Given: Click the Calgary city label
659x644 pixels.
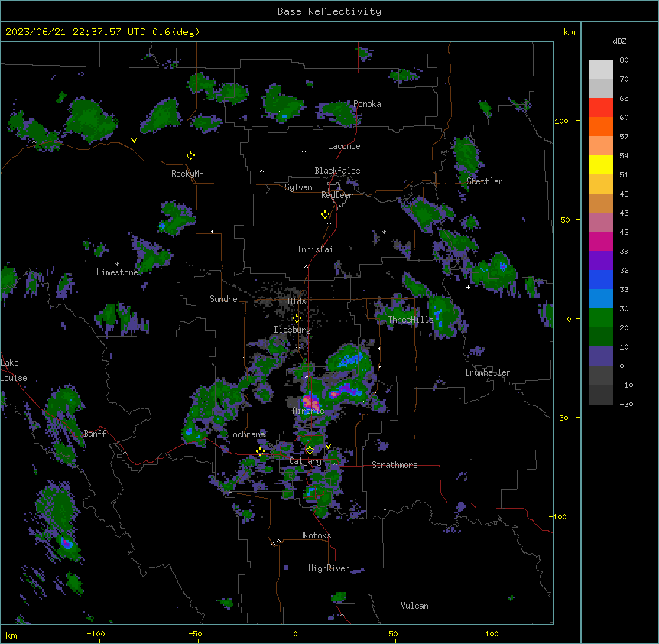Looking at the screenshot, I should 305,461.
